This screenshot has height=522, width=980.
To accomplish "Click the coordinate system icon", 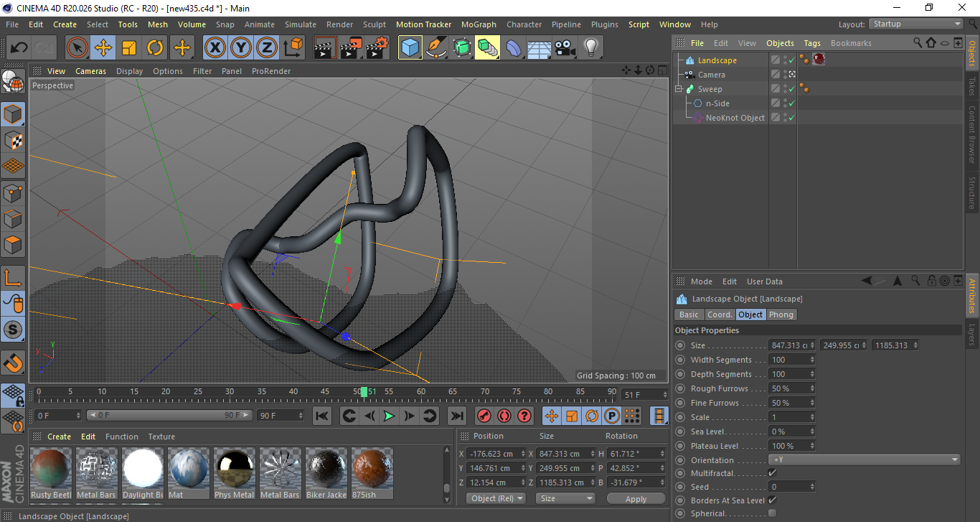I will point(293,48).
